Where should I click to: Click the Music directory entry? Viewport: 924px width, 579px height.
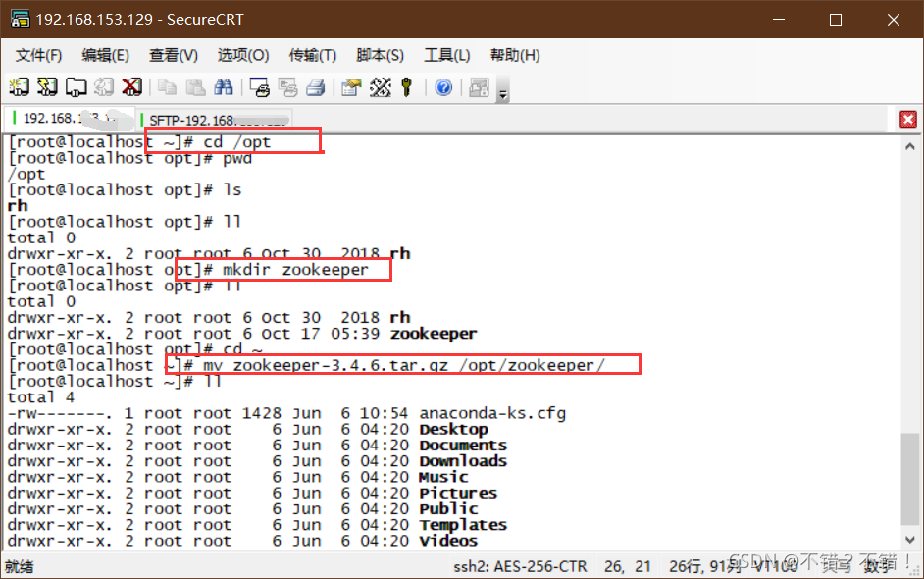click(443, 477)
